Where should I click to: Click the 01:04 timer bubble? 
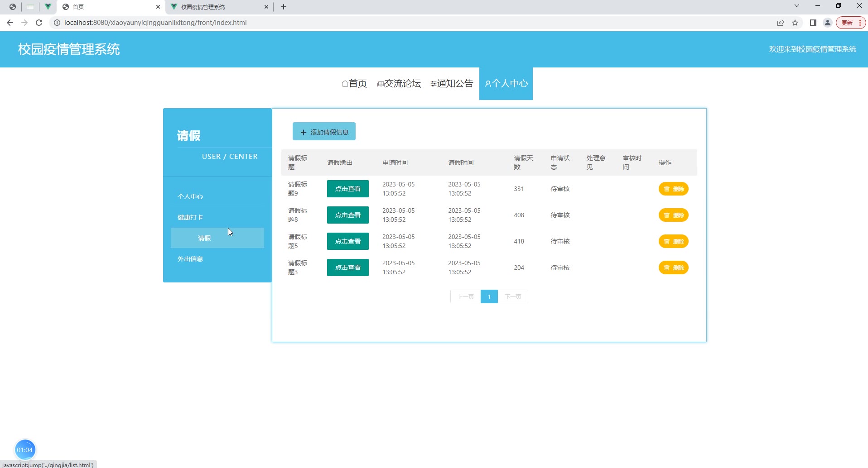point(25,449)
